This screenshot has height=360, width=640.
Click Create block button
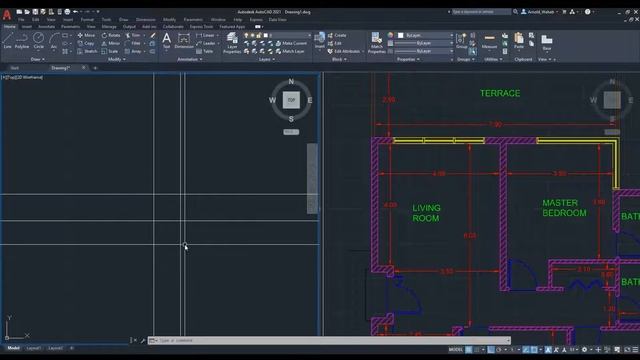[337, 36]
